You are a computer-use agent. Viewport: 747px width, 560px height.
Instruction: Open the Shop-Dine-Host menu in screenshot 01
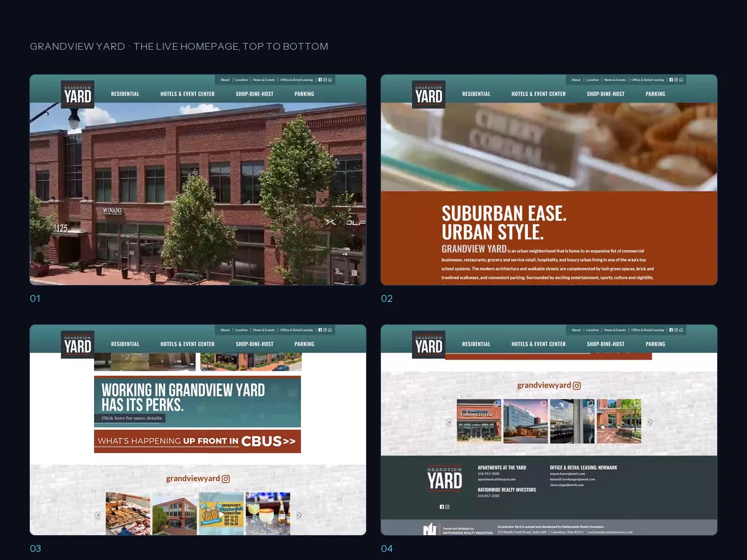255,94
